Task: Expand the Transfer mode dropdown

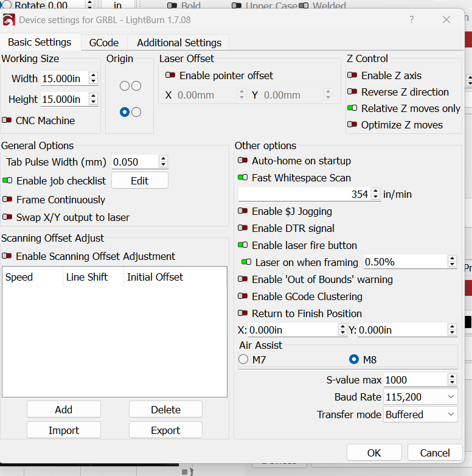Action: (x=420, y=415)
